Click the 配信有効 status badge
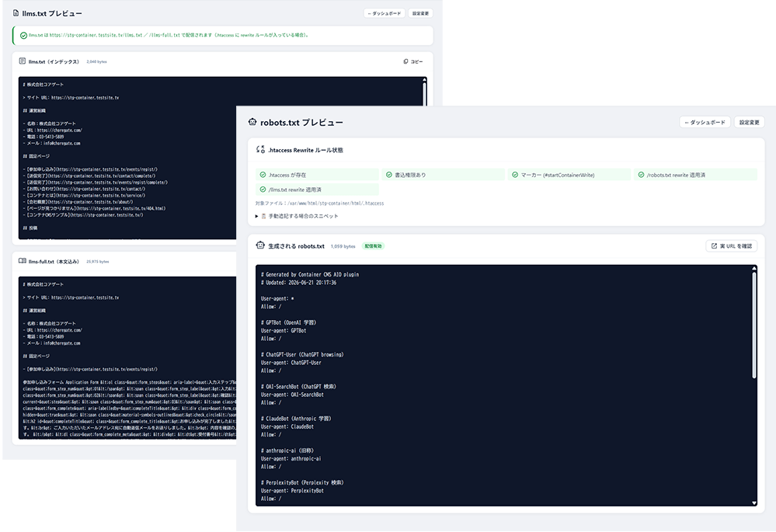This screenshot has width=776, height=532. tap(373, 246)
